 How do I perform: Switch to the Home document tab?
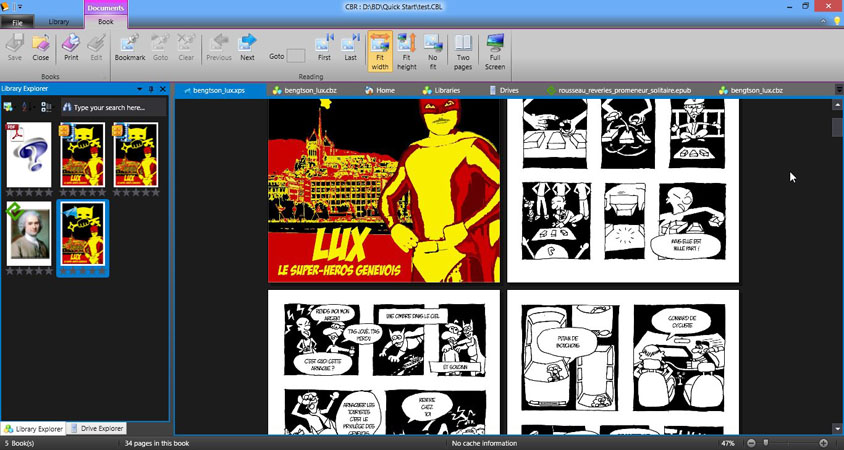tap(380, 90)
